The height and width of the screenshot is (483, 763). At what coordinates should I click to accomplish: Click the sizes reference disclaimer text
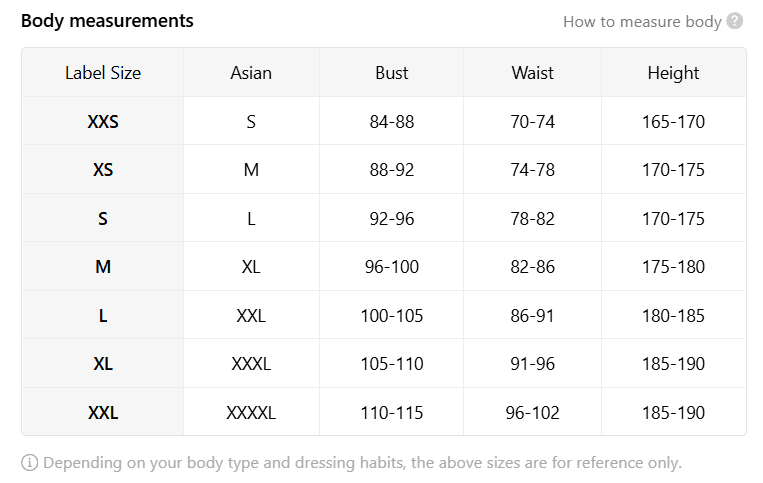[362, 463]
